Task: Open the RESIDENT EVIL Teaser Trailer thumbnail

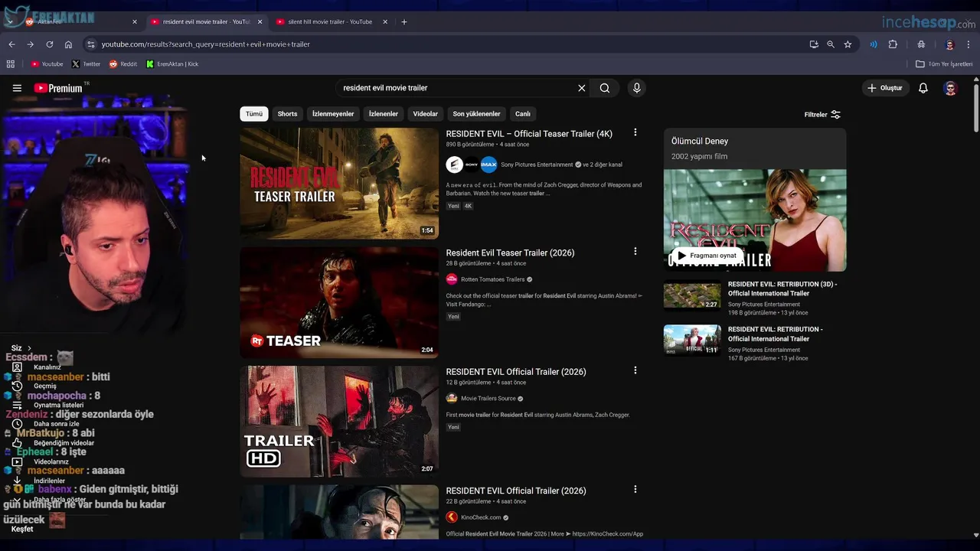Action: pyautogui.click(x=339, y=183)
